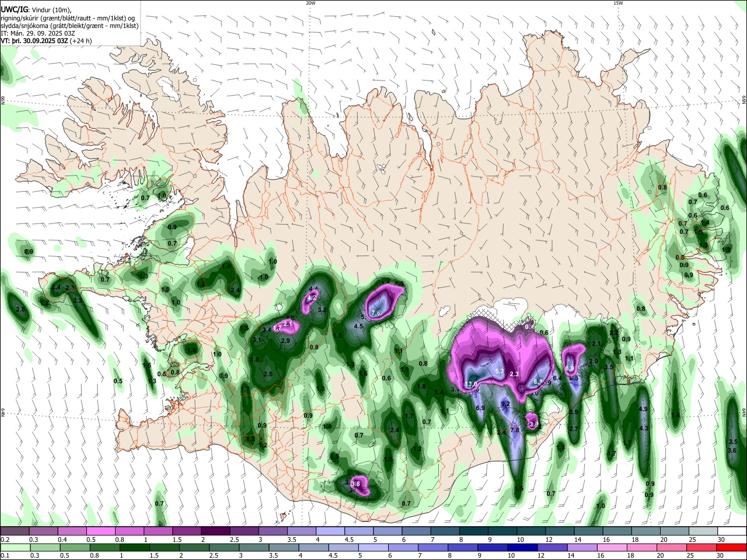Select the bottom legend swatch between 0.5 and 0.8
747x560 pixels.
pyautogui.click(x=75, y=547)
